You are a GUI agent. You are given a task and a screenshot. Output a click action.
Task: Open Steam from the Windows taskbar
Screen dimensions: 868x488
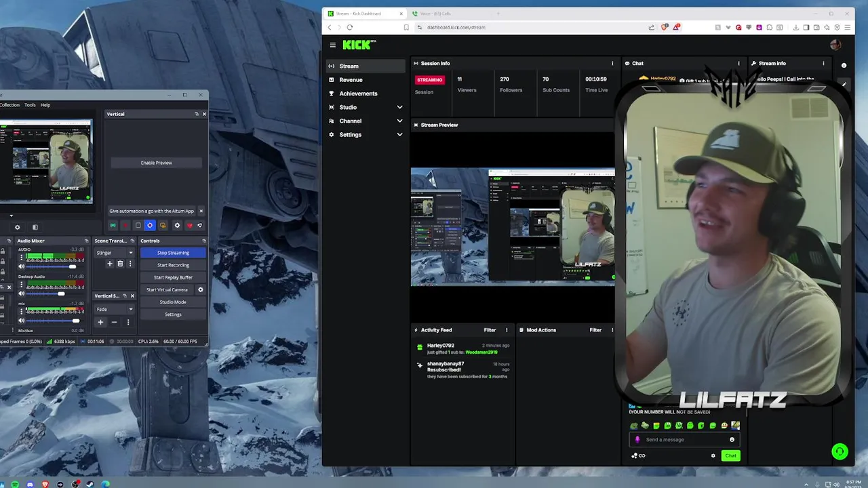coord(90,484)
